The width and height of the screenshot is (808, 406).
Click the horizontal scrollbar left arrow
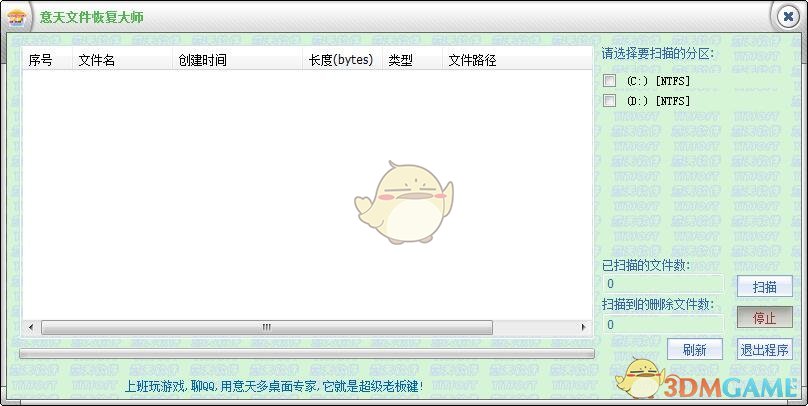(31, 327)
